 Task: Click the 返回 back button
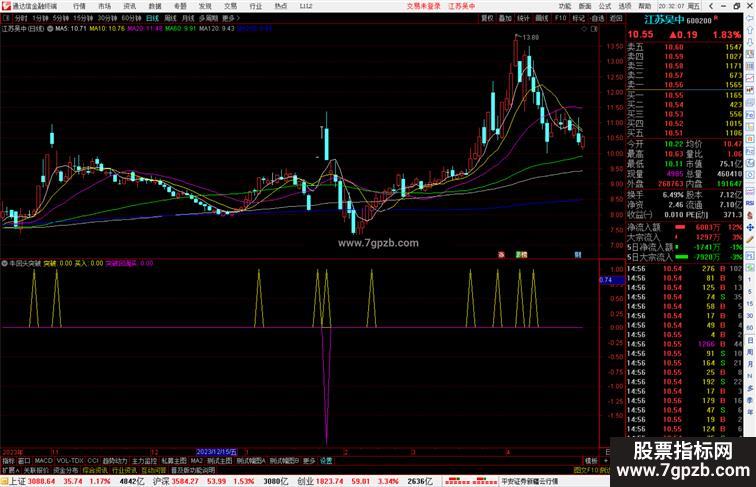coord(616,18)
